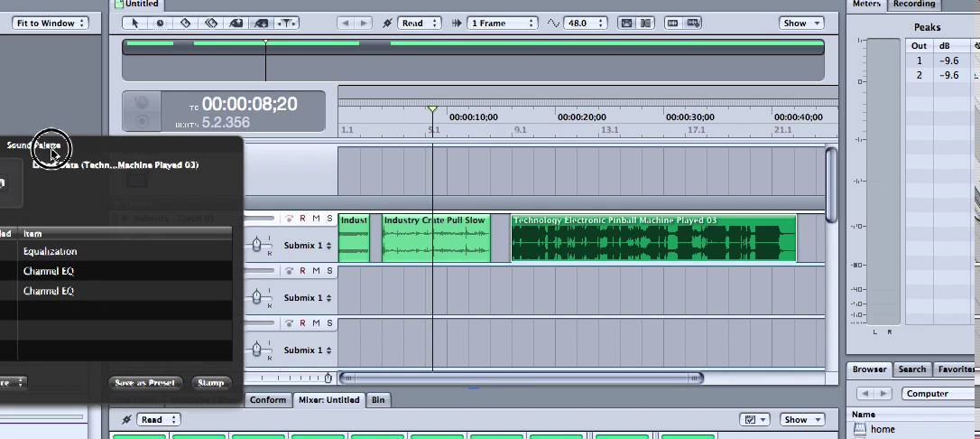980x439 pixels.
Task: Solo the third track
Action: coord(329,323)
